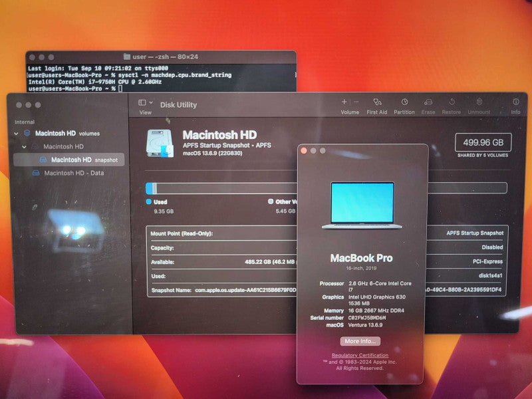
Task: Click the 5.45 GB other volumes value
Action: (x=286, y=211)
